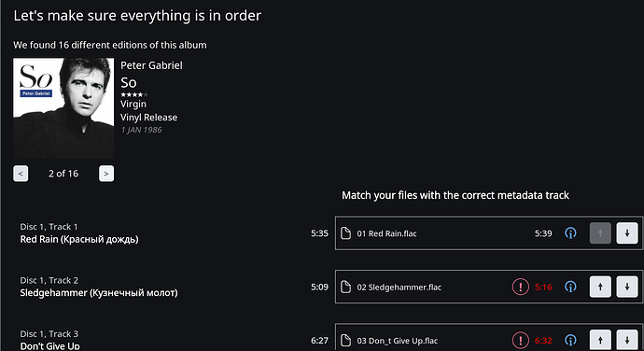This screenshot has height=351, width=644.
Task: Move 03 Don_t Give Up.flac up
Action: 600,340
